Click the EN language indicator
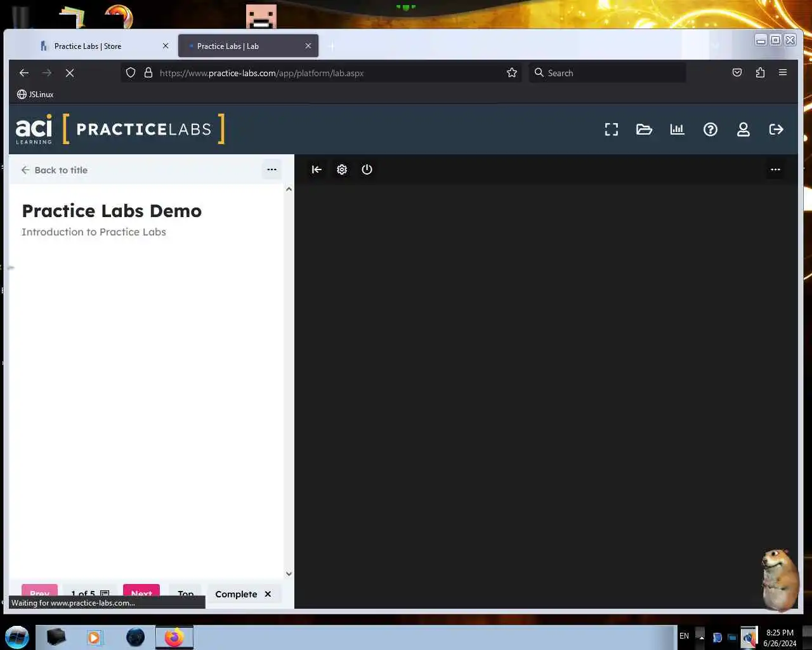 pos(684,636)
